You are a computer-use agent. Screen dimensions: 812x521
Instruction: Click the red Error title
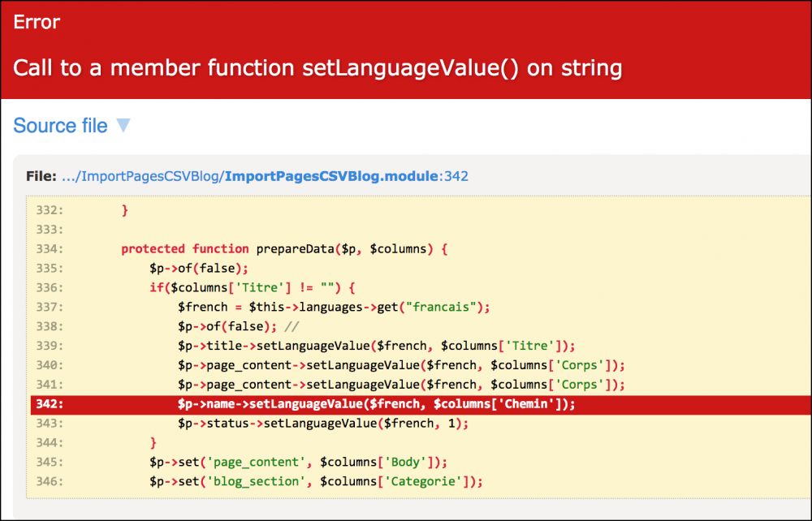point(37,22)
